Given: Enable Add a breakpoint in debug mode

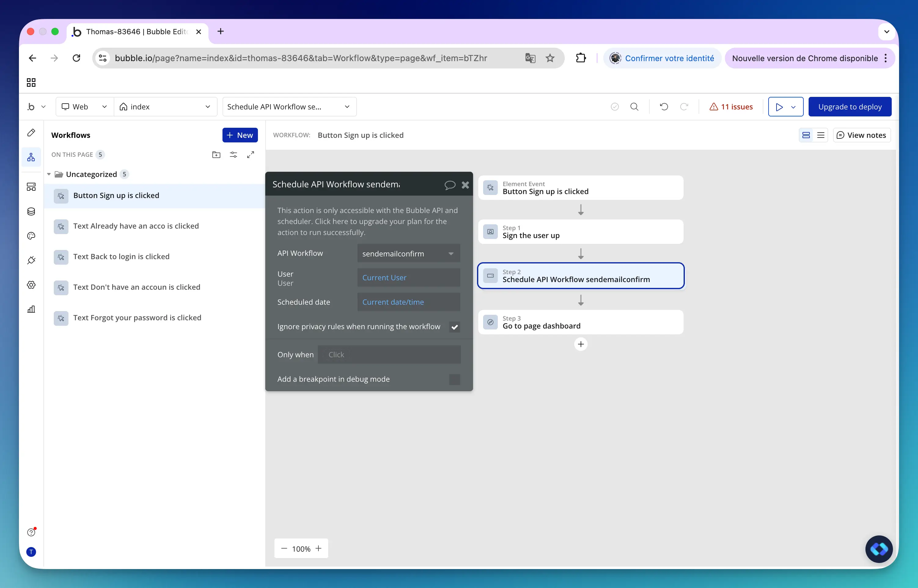Looking at the screenshot, I should (x=454, y=379).
